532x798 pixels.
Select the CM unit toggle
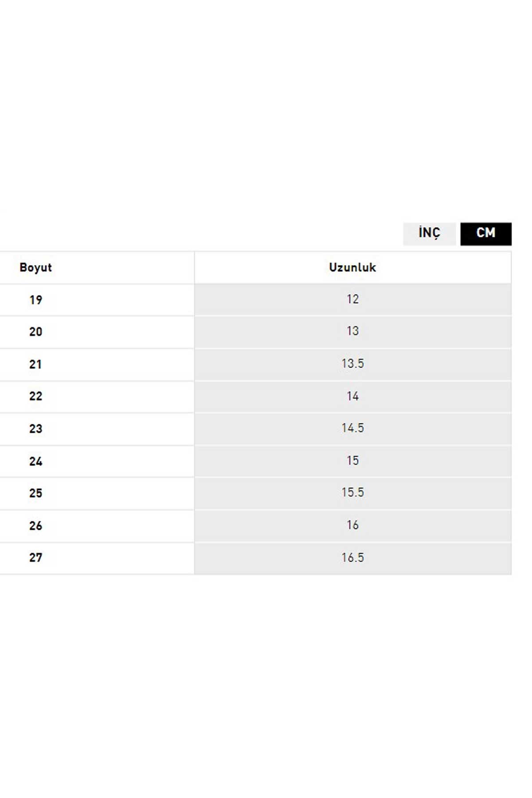(x=485, y=233)
